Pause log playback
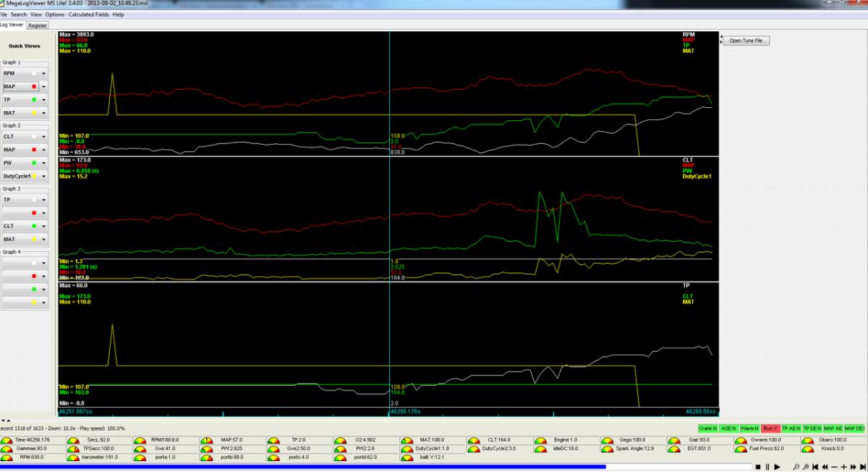The height and width of the screenshot is (472, 868). pos(767,467)
